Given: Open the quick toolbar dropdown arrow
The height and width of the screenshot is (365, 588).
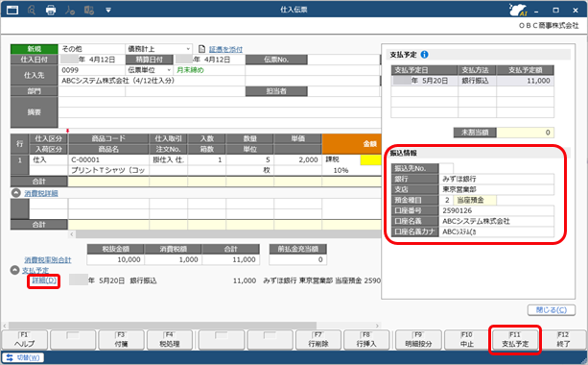Looking at the screenshot, I should [x=108, y=11].
